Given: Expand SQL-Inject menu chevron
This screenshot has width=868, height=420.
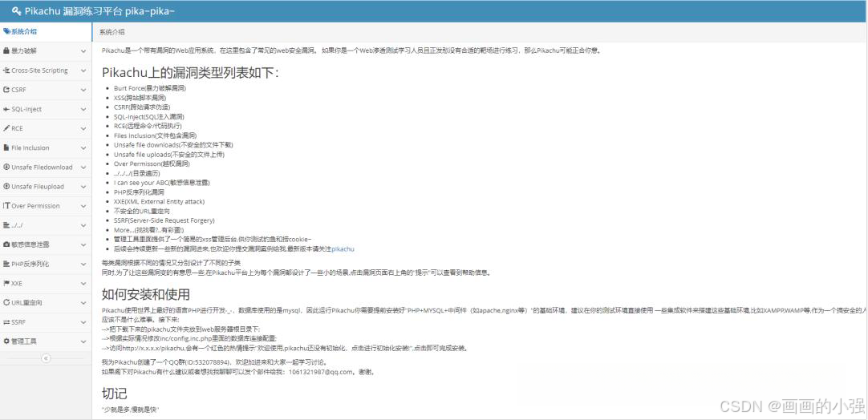Looking at the screenshot, I should (83, 109).
